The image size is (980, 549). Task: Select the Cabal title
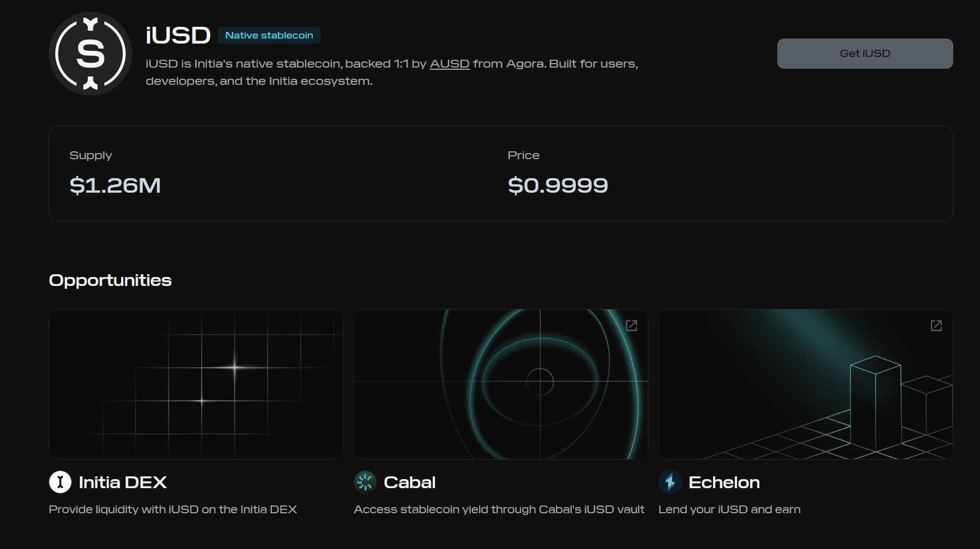(x=409, y=483)
